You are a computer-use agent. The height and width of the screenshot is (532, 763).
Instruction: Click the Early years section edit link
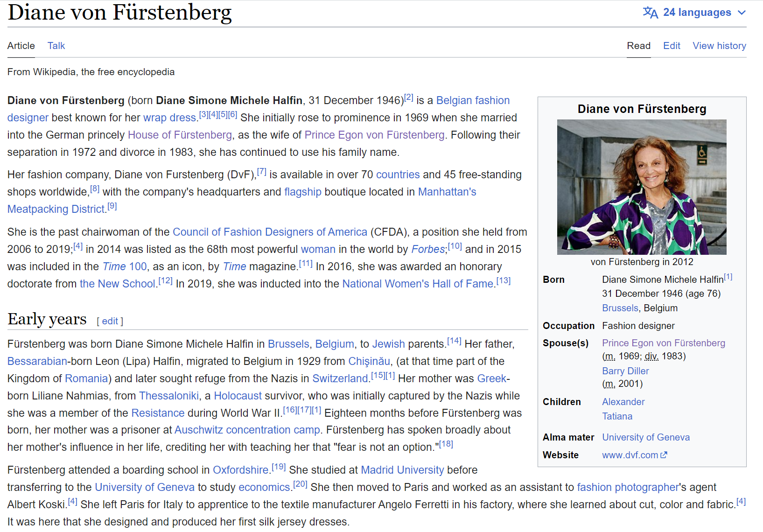point(110,321)
